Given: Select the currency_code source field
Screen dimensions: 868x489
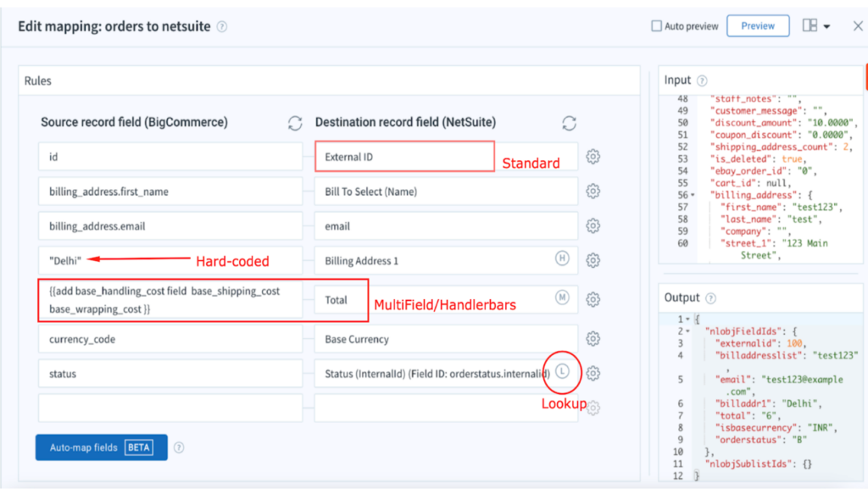Looking at the screenshot, I should [x=170, y=339].
